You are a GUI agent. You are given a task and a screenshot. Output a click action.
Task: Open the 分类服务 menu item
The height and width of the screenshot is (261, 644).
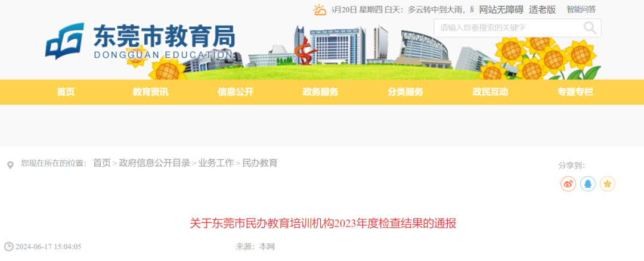click(x=405, y=92)
